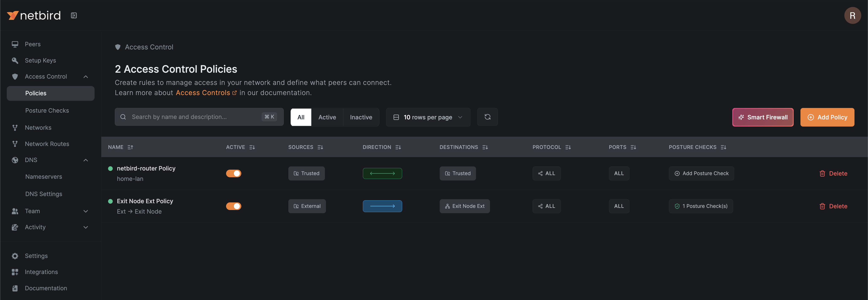Open Setup Keys via the key icon
Viewport: 868px width, 300px height.
point(15,60)
